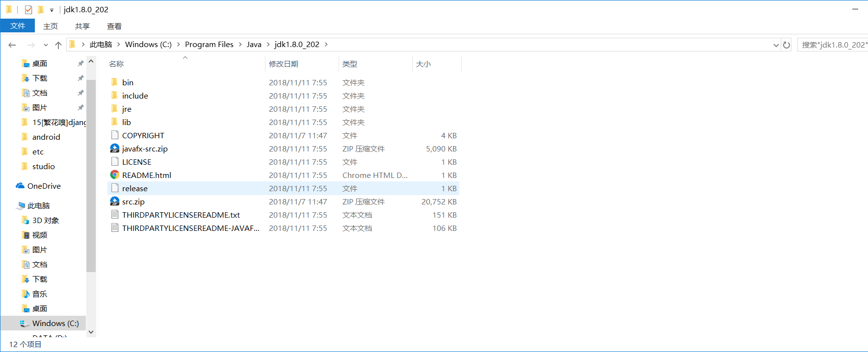The height and width of the screenshot is (352, 868).
Task: Switch to the 共享 ribbon tab
Action: (82, 26)
